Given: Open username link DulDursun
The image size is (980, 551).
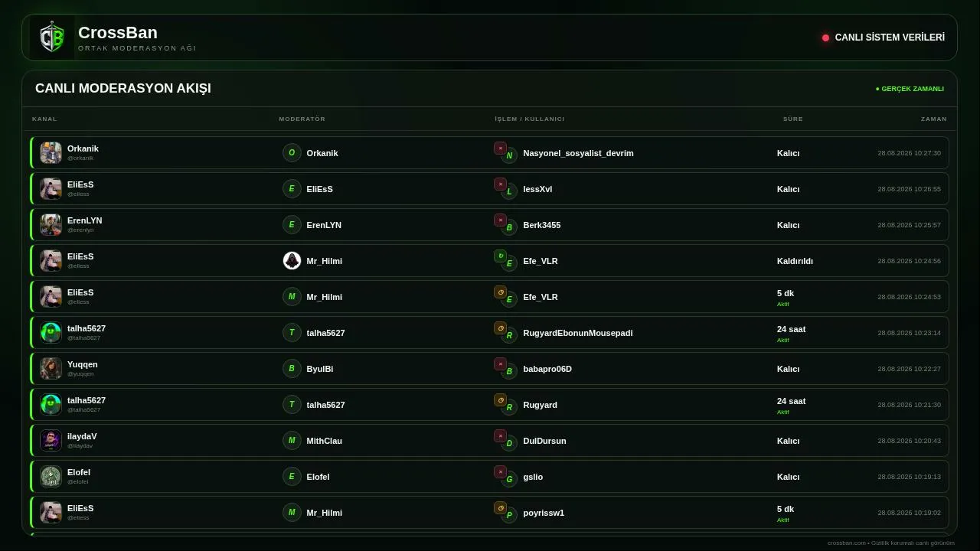Looking at the screenshot, I should tap(544, 441).
